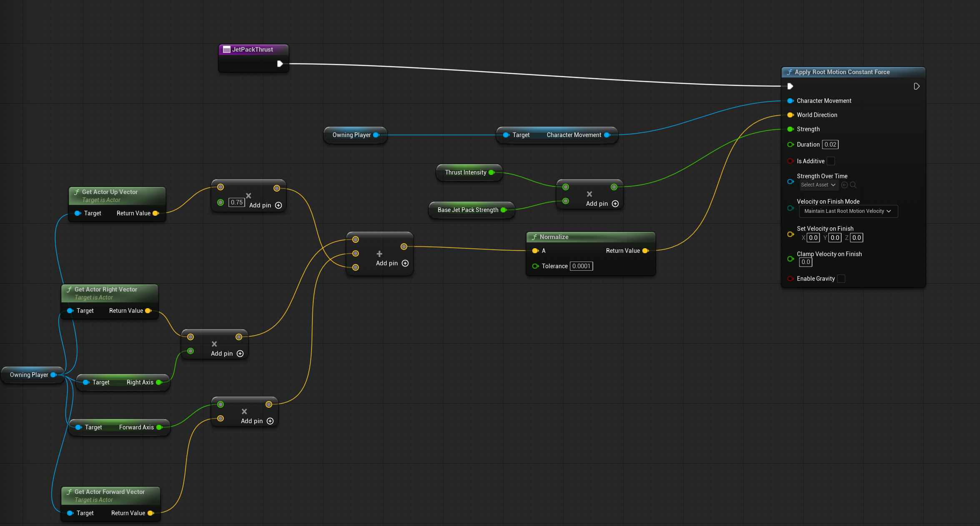Click Apply Root Motion execution output pin
The height and width of the screenshot is (526, 980).
click(916, 86)
